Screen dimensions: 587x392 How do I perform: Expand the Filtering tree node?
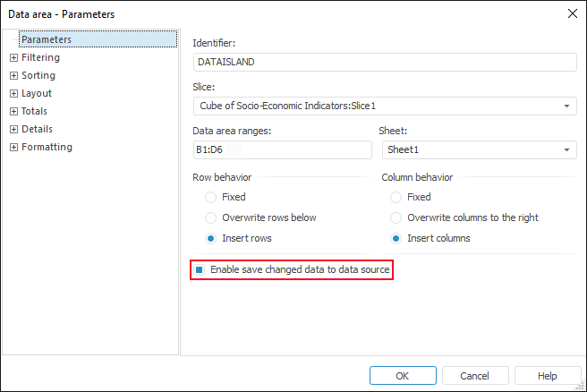tap(13, 57)
